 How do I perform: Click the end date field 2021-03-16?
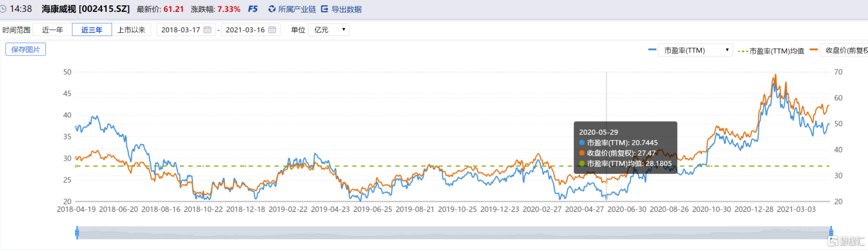point(251,30)
